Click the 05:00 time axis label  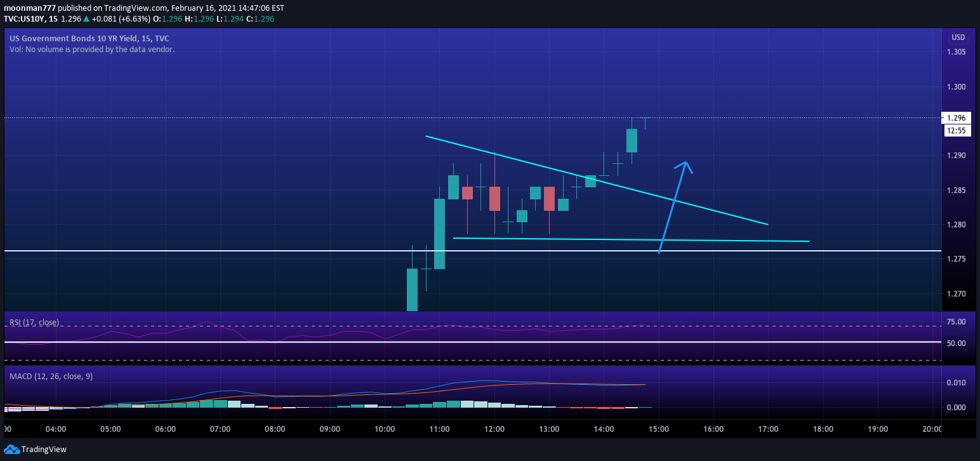point(110,429)
